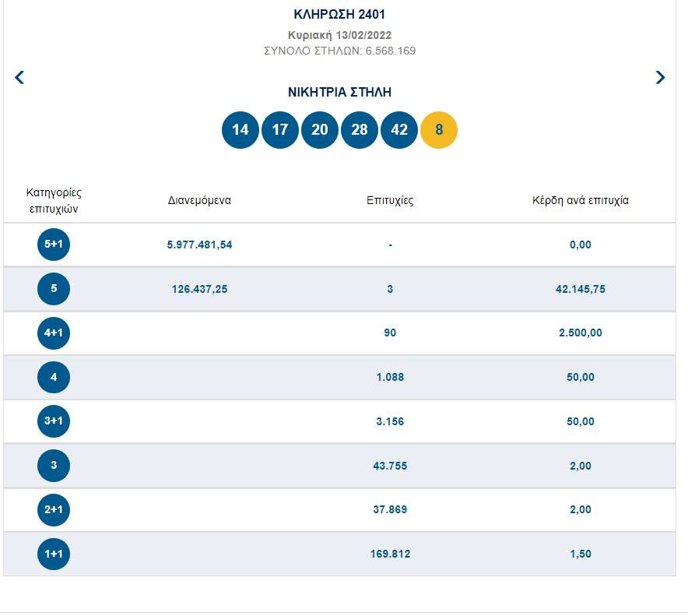Click the 1+1 category badge

tap(54, 554)
